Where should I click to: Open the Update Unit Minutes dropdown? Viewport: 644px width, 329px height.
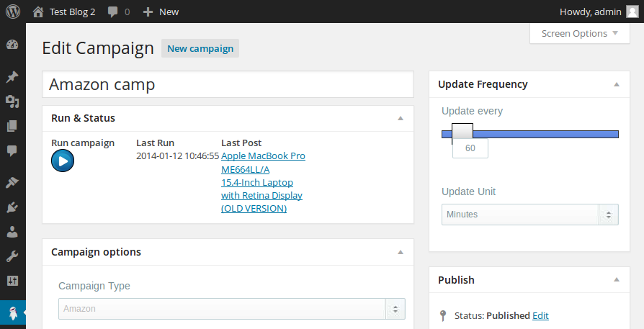pyautogui.click(x=529, y=215)
